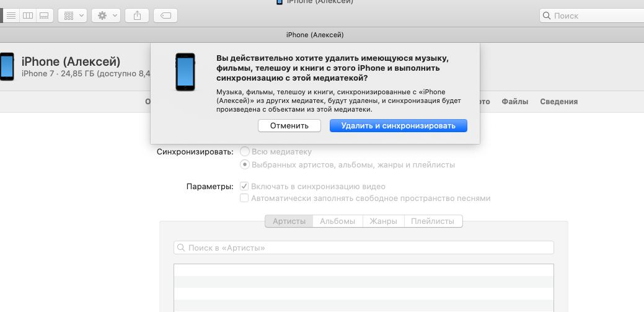Click the Поиск search field

click(591, 16)
